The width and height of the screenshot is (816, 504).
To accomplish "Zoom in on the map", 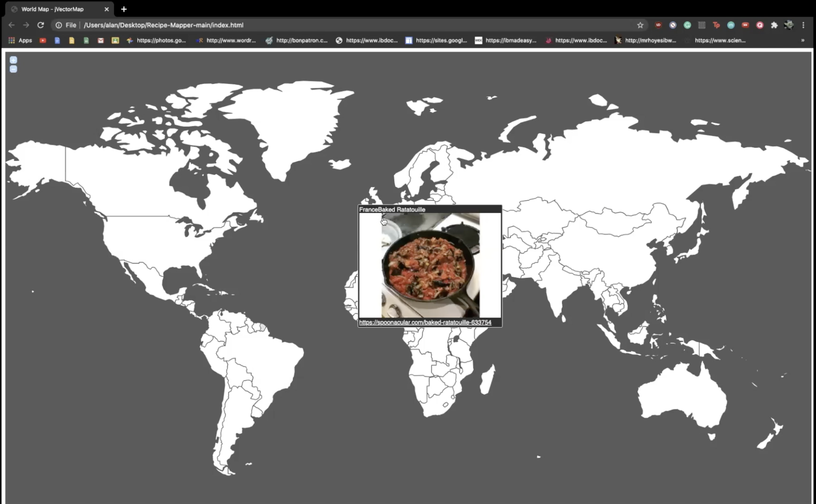I will click(13, 60).
